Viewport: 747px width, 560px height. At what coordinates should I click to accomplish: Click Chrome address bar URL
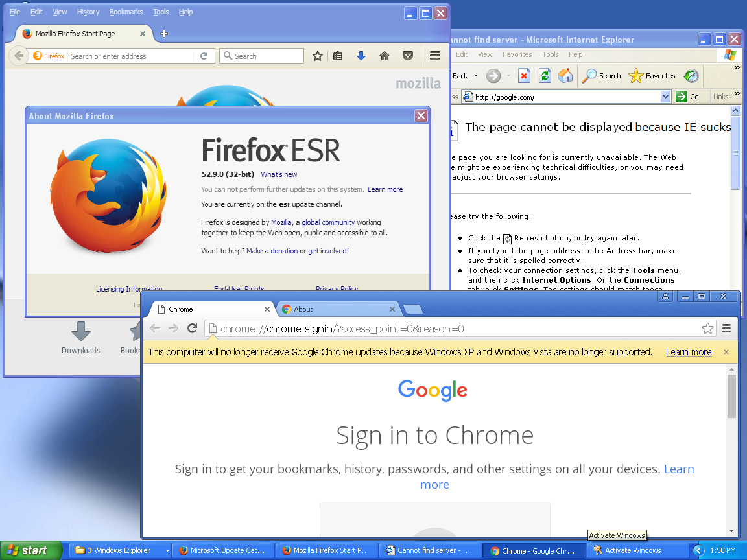coord(342,329)
